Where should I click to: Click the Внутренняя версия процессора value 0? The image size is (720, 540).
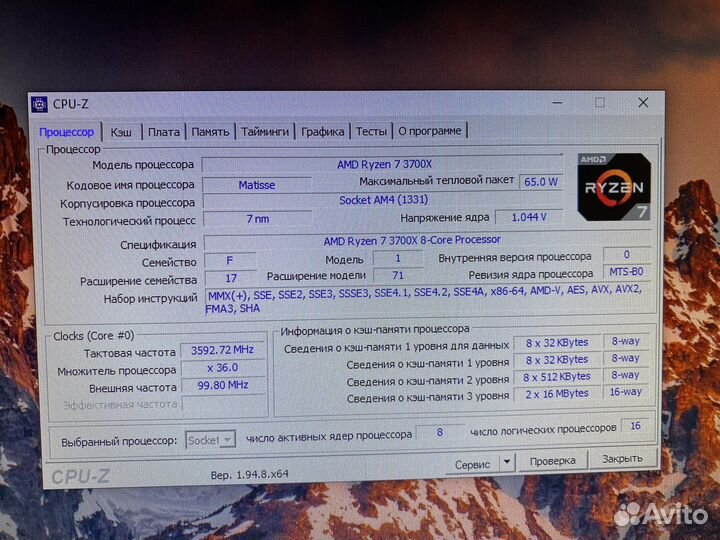[x=626, y=254]
